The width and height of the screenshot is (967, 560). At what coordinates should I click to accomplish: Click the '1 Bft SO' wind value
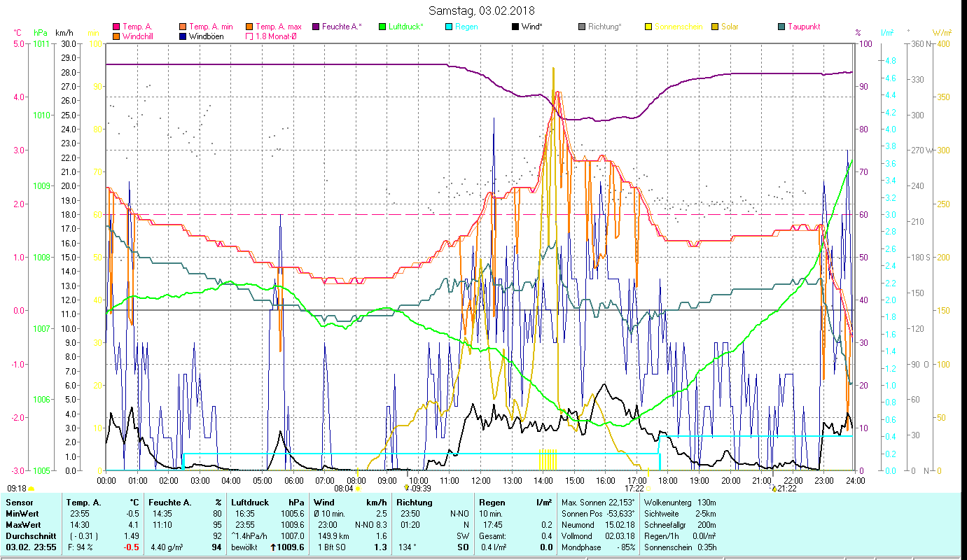point(333,547)
